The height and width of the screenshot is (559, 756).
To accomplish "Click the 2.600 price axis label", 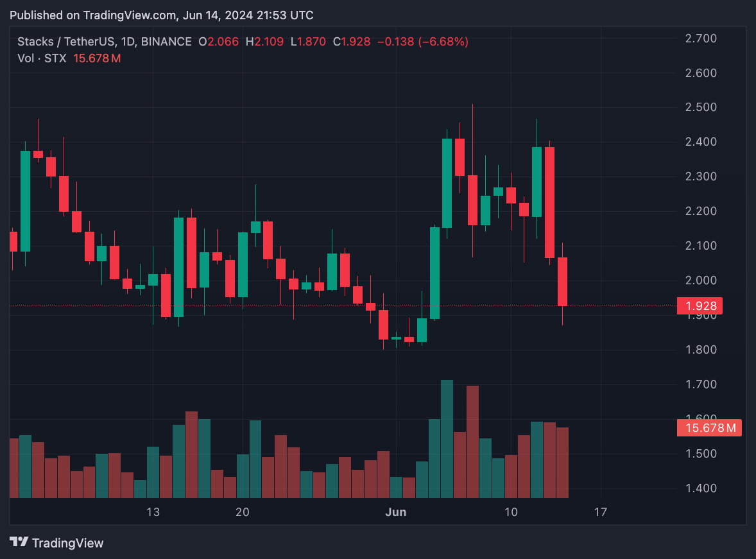I will (701, 73).
